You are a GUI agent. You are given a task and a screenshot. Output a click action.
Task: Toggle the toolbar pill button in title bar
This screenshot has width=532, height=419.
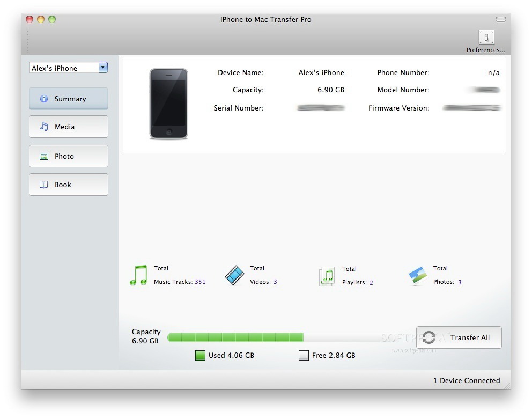501,19
